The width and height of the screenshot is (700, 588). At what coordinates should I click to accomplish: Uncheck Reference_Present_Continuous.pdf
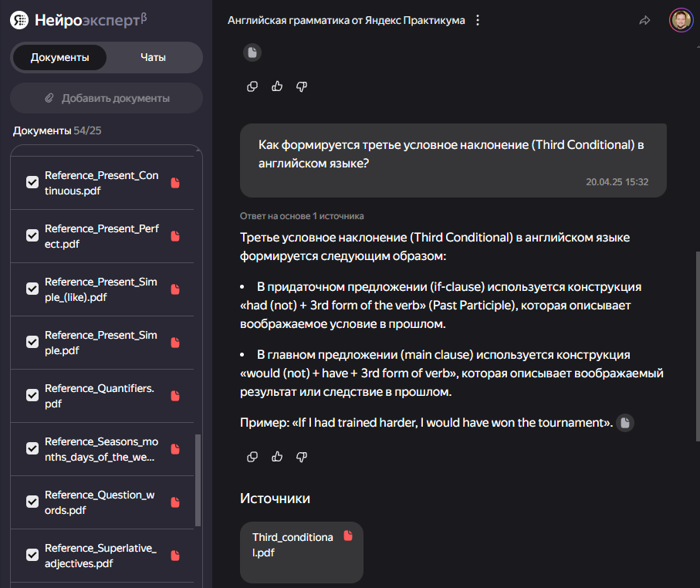click(x=32, y=182)
